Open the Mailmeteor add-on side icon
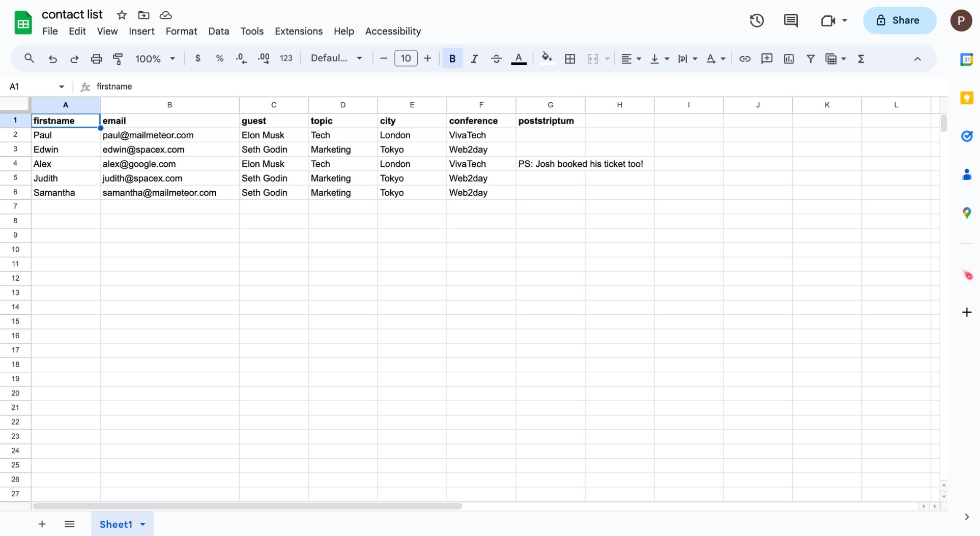The image size is (980, 536). tap(967, 275)
